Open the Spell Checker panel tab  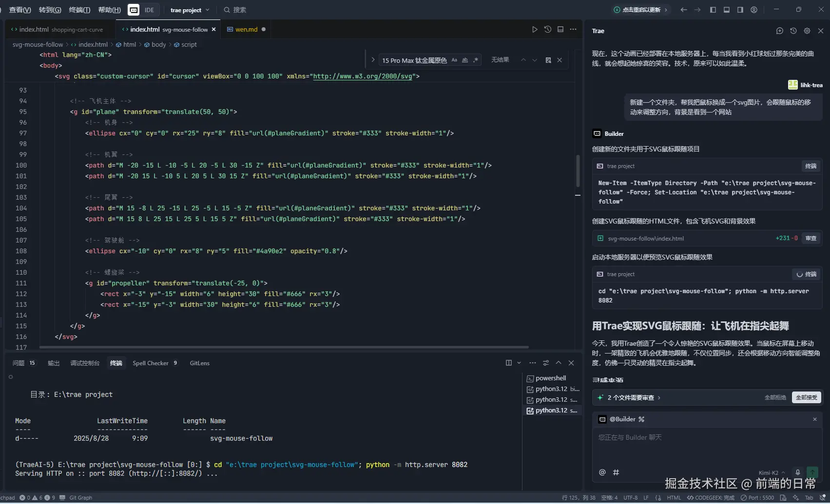pos(155,363)
